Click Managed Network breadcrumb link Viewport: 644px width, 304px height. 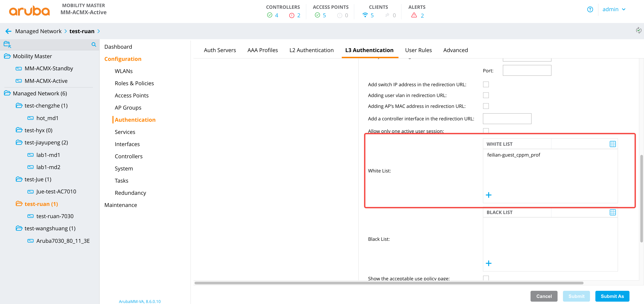38,31
